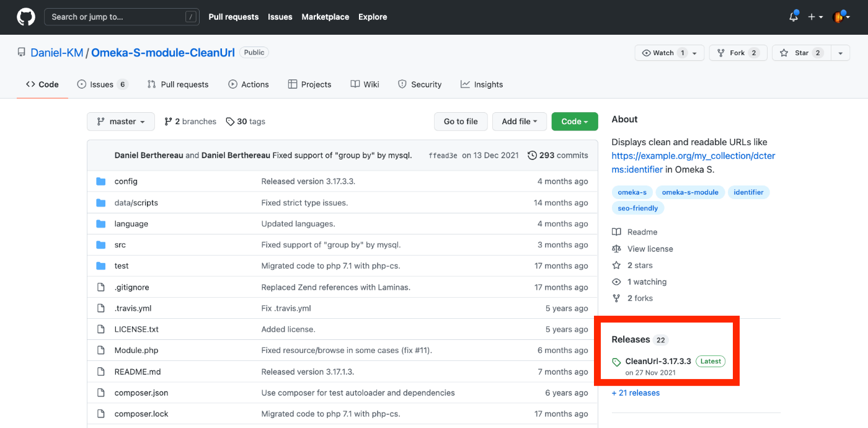Viewport: 868px width, 428px height.
Task: Click the fork icon next to 2 forks
Action: [x=616, y=298]
